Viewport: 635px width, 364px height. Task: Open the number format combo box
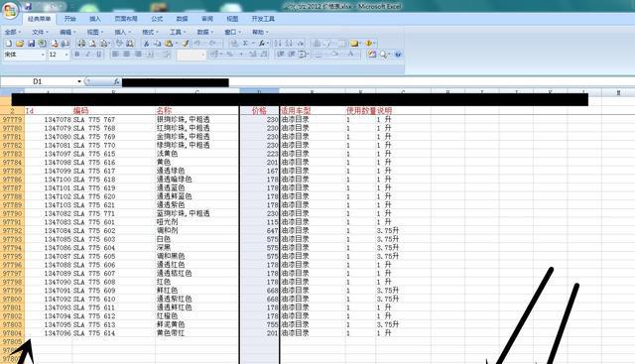point(191,55)
